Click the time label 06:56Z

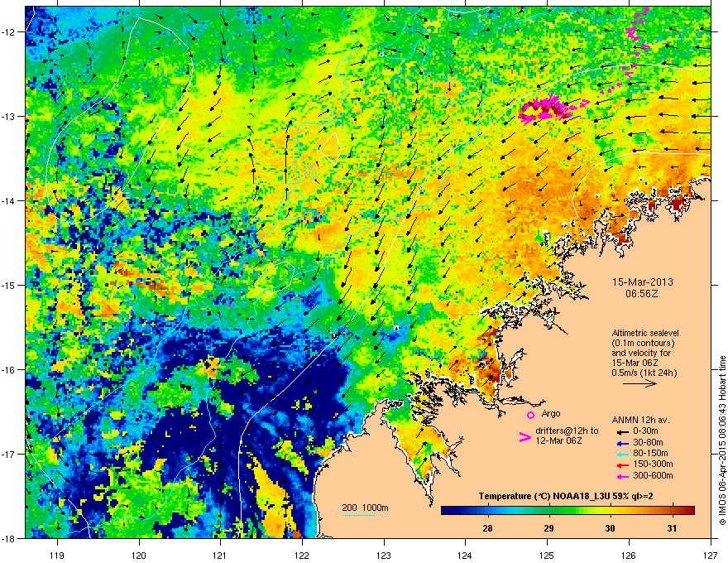click(x=642, y=294)
